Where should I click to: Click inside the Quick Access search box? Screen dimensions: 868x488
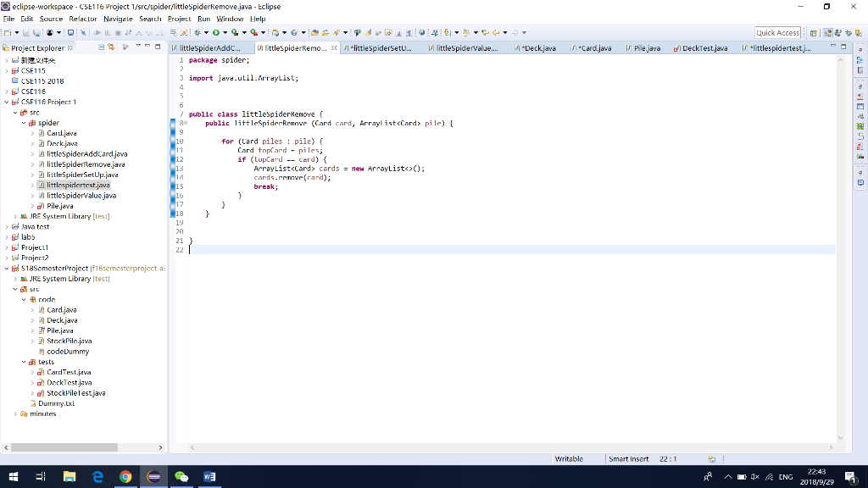pyautogui.click(x=776, y=32)
